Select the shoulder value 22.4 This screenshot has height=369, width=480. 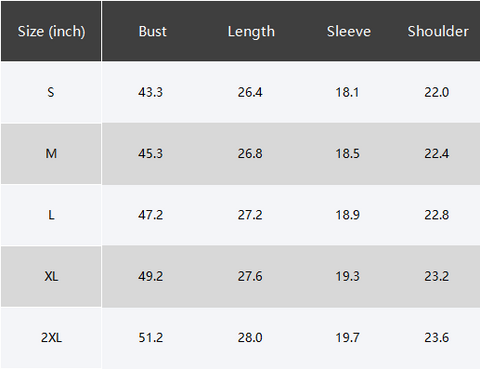[x=437, y=154]
